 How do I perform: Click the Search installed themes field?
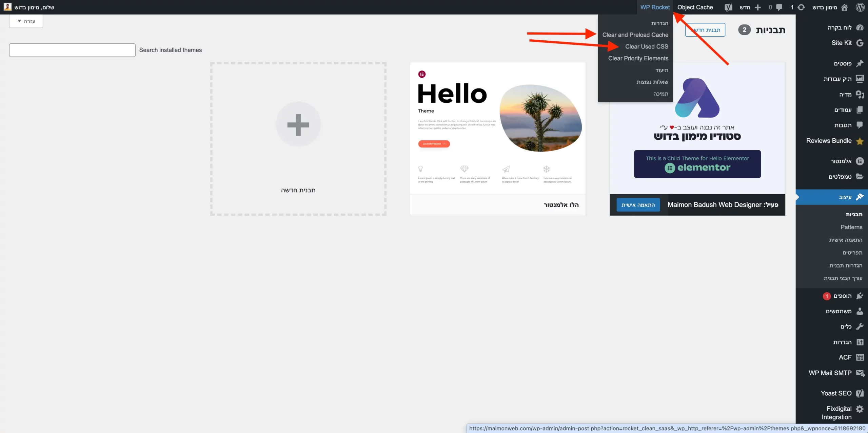[x=72, y=50]
